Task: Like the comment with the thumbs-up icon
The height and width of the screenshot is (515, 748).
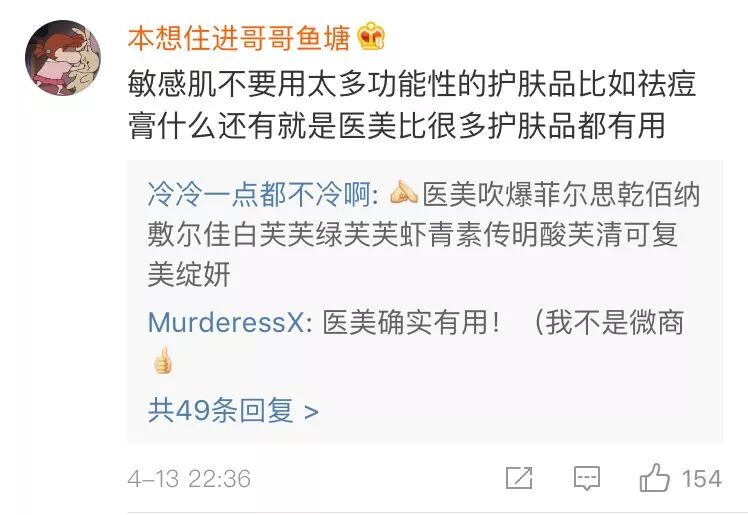Action: click(654, 477)
